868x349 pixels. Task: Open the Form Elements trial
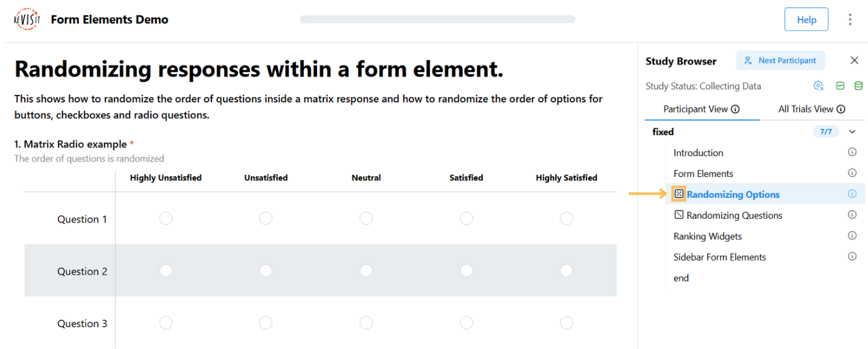(x=703, y=173)
